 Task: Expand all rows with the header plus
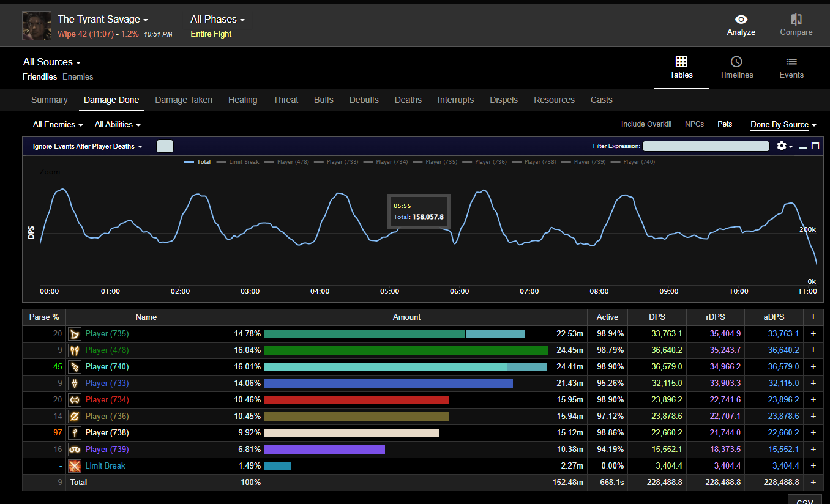tap(813, 317)
